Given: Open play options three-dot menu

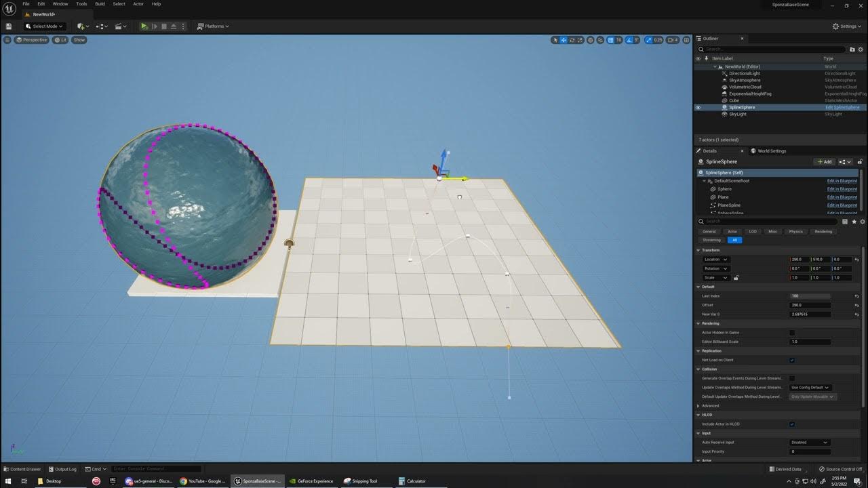Looking at the screenshot, I should (x=183, y=26).
